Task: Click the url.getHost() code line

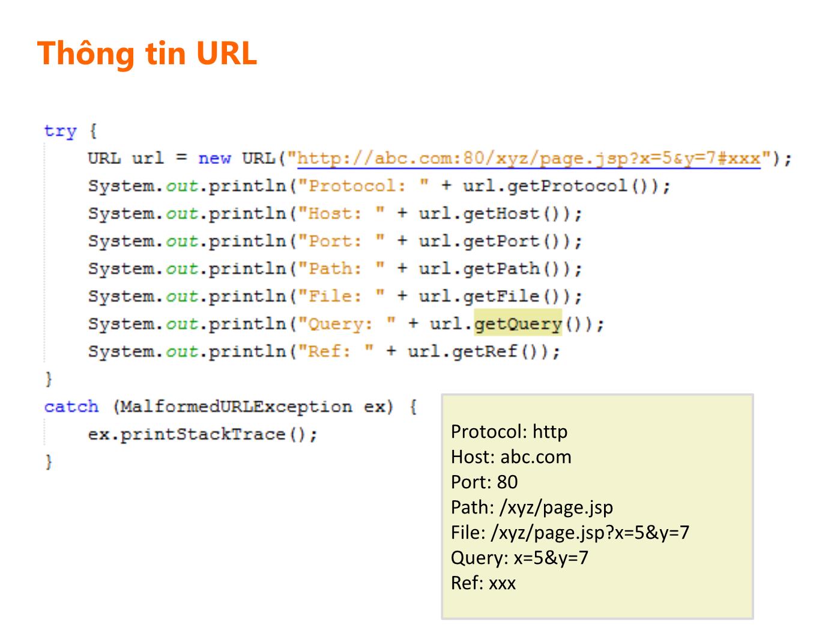Action: point(335,214)
